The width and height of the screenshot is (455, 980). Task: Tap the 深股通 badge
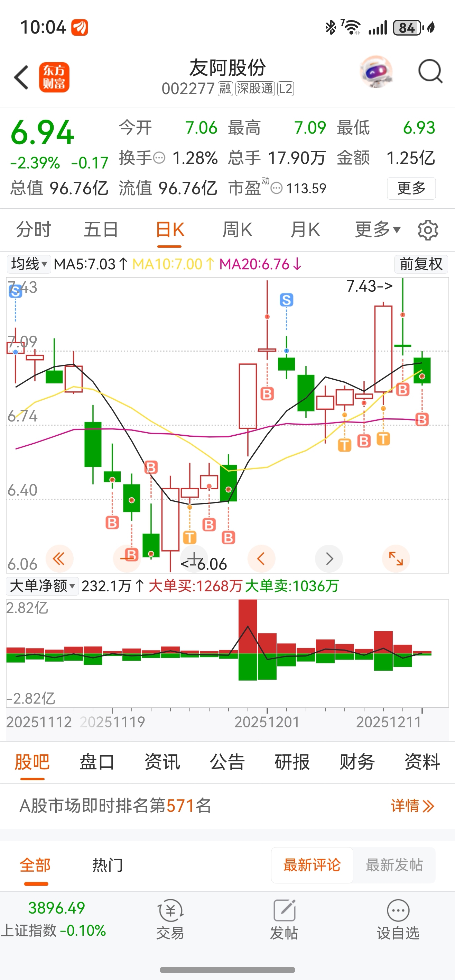(255, 89)
